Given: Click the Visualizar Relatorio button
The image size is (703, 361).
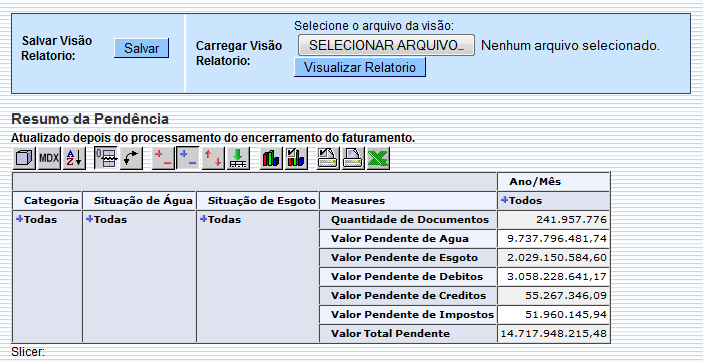Looking at the screenshot, I should (x=360, y=67).
